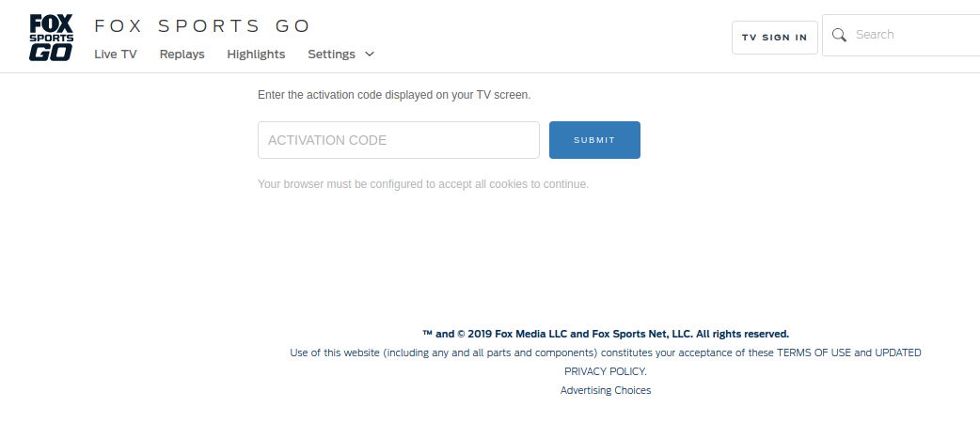Click the TV SIGN IN button

(774, 38)
